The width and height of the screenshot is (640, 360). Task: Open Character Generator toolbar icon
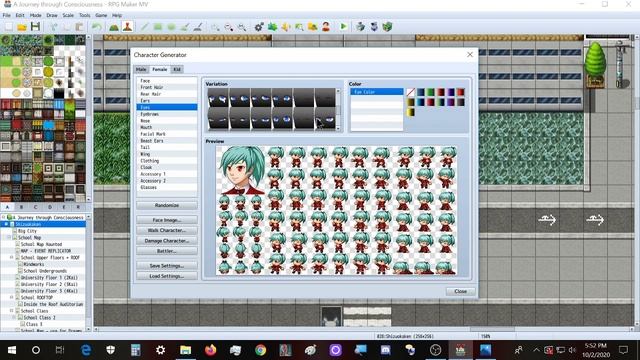coord(326,27)
